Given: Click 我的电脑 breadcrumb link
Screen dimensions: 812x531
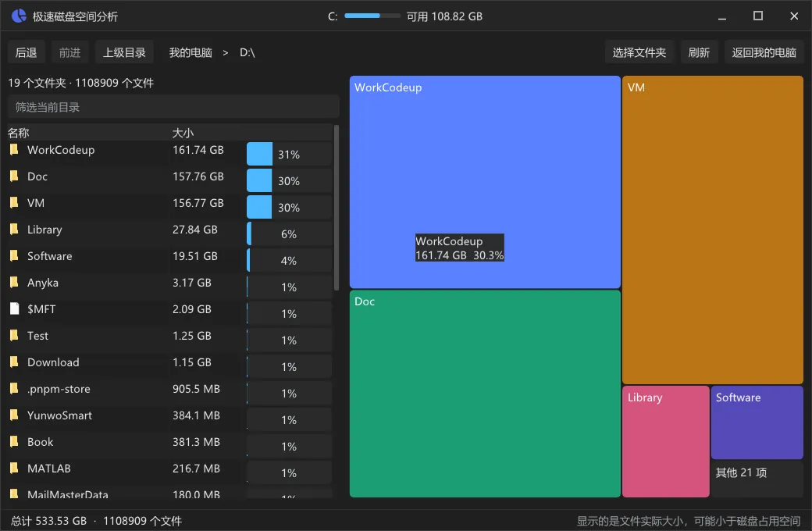Looking at the screenshot, I should click(191, 52).
